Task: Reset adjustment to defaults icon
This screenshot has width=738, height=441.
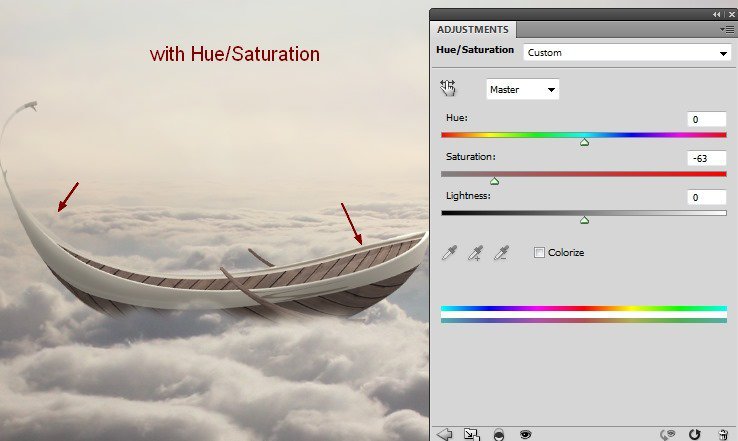Action: (x=695, y=434)
